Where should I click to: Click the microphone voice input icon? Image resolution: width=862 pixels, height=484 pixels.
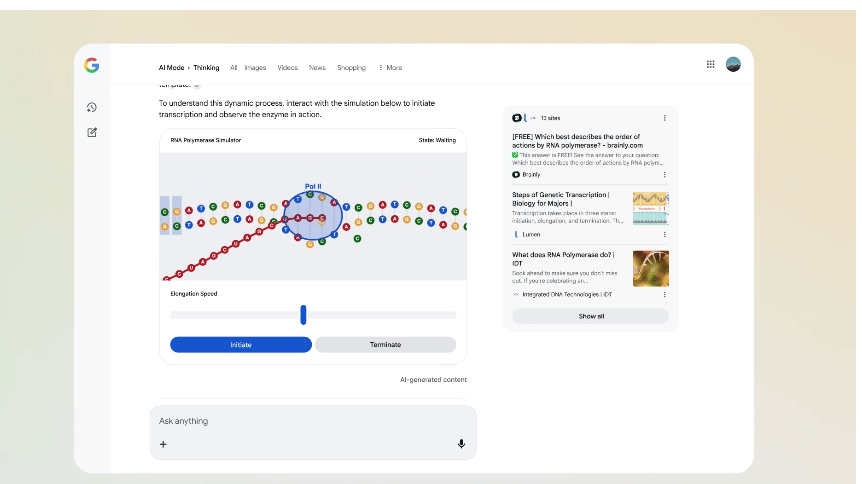pos(461,444)
